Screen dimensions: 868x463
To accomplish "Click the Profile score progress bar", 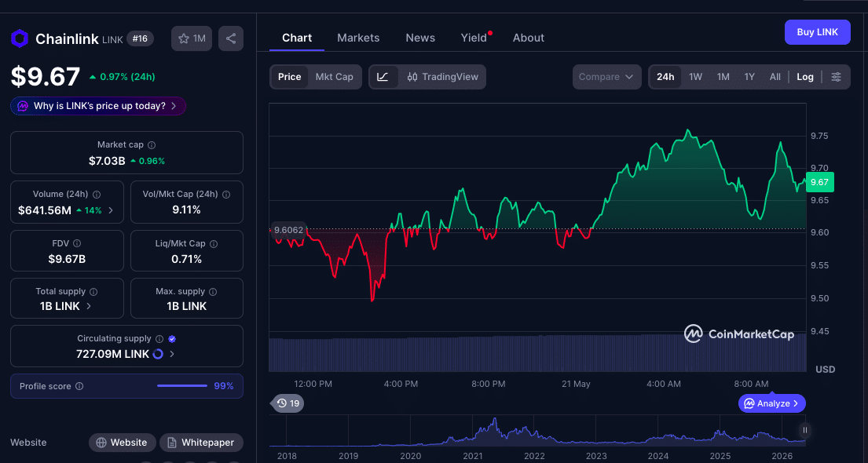I will (182, 385).
